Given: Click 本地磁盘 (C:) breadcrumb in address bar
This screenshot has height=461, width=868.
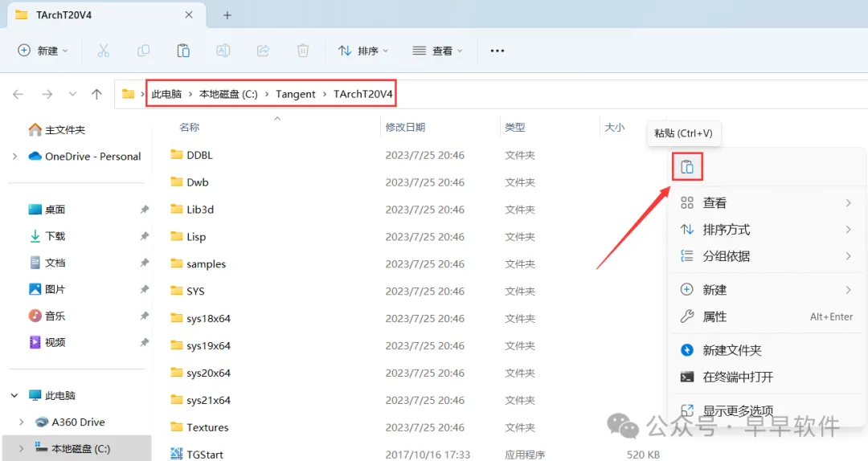Looking at the screenshot, I should pos(228,94).
